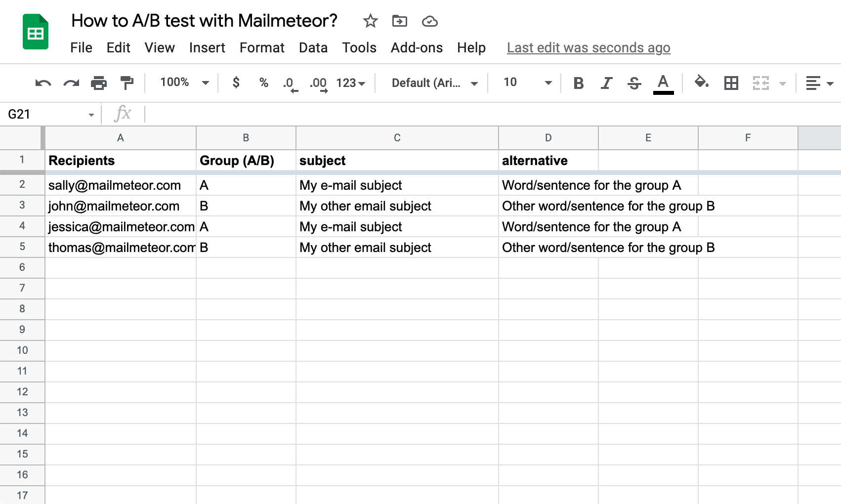841x504 pixels.
Task: Open zoom 100% dropdown
Action: (184, 83)
